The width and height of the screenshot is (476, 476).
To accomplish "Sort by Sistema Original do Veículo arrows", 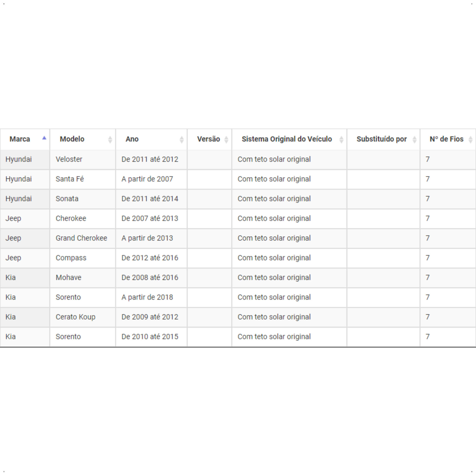I will (x=341, y=140).
